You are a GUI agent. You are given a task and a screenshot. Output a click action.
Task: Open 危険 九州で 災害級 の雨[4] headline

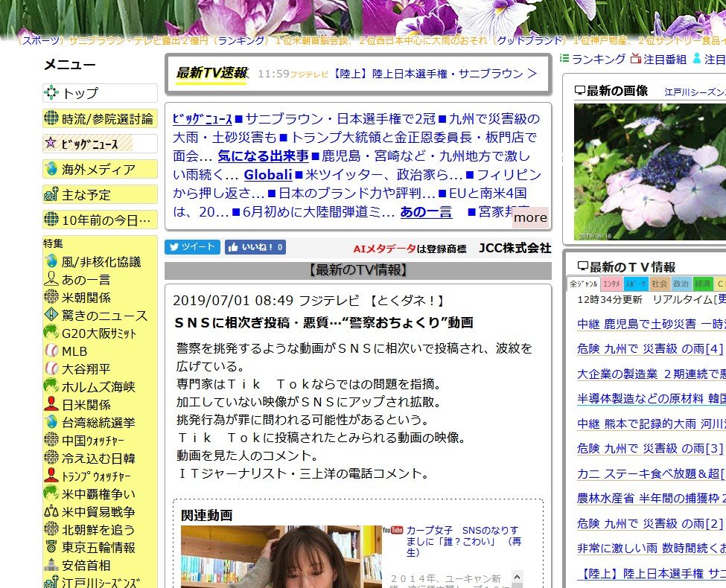(650, 348)
